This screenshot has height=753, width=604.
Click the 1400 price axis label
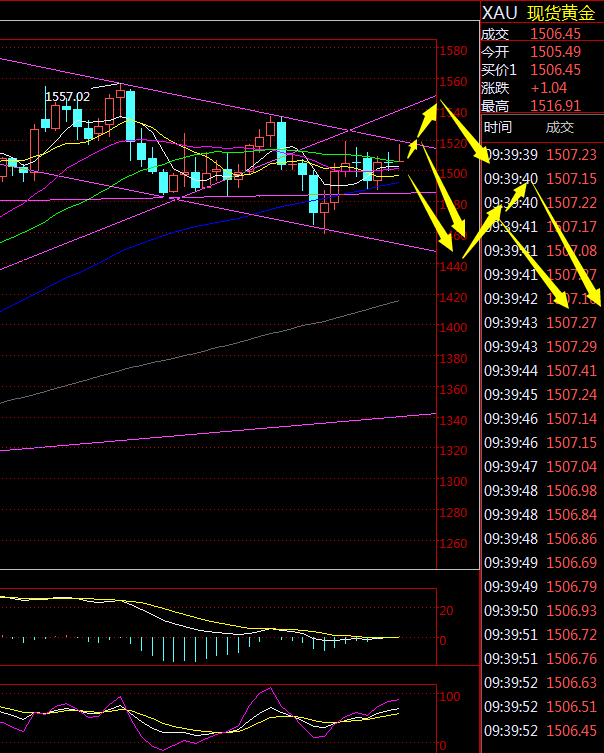[x=453, y=328]
